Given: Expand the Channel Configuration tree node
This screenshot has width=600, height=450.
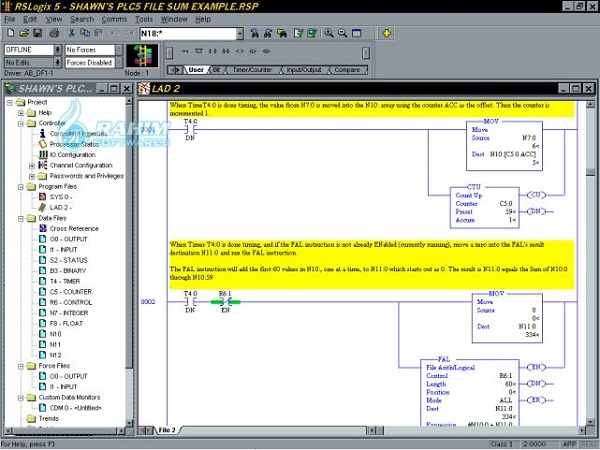Looking at the screenshot, I should (x=31, y=165).
